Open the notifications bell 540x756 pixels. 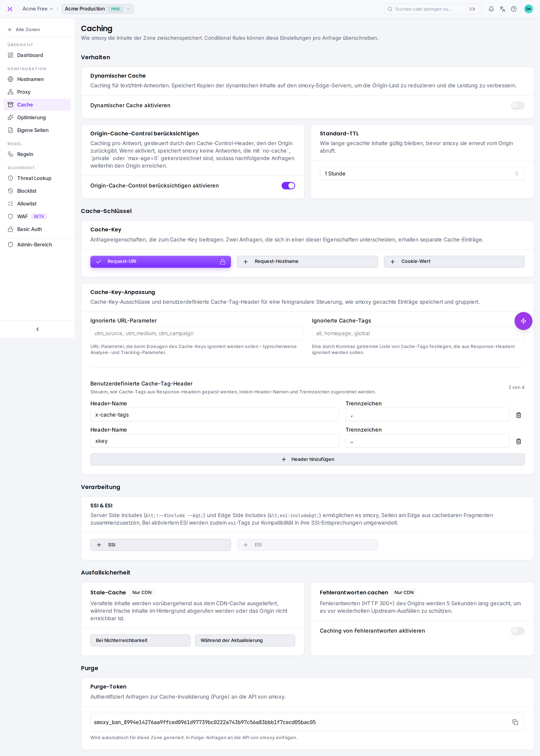tap(491, 9)
